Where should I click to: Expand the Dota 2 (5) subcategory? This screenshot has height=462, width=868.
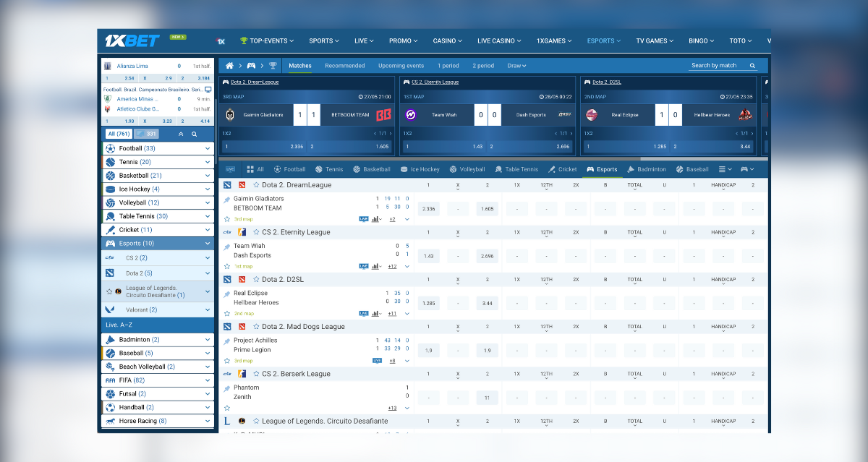(158, 273)
